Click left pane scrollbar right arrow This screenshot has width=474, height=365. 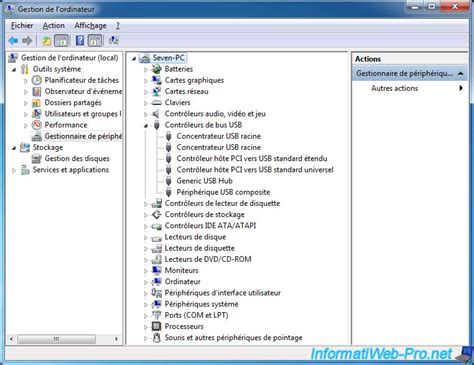[116, 339]
